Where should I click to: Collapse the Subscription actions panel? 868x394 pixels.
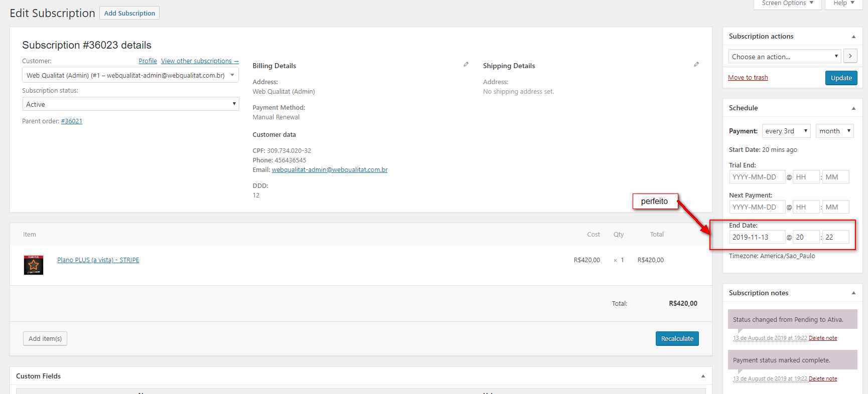[853, 37]
